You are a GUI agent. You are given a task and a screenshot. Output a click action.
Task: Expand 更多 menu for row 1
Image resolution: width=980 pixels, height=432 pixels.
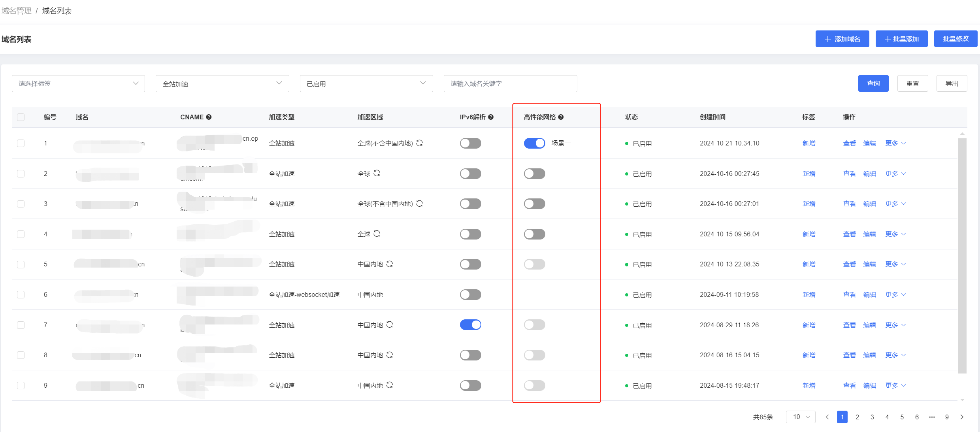pyautogui.click(x=895, y=143)
